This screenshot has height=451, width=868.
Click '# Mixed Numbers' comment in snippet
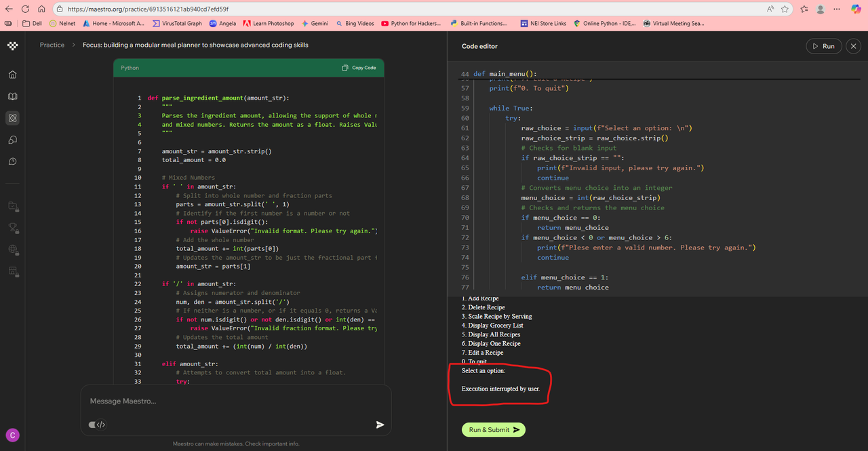coord(189,178)
